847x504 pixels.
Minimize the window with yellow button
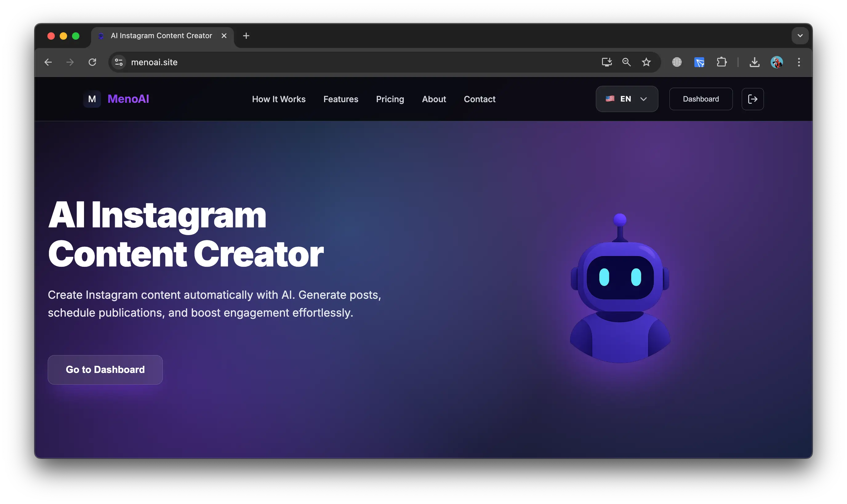[x=63, y=36]
